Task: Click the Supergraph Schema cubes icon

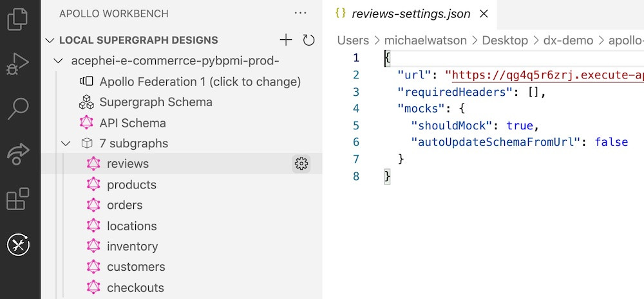Action: click(x=86, y=102)
